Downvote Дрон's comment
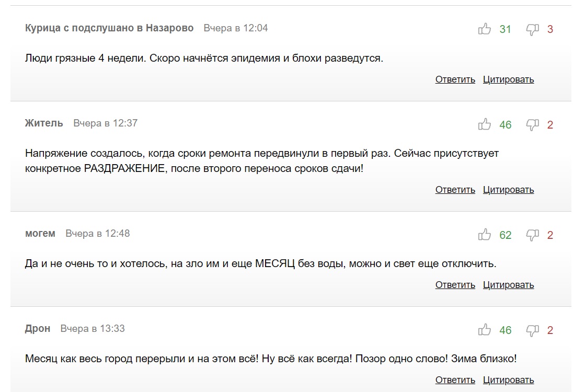The width and height of the screenshot is (574, 392). click(x=533, y=330)
